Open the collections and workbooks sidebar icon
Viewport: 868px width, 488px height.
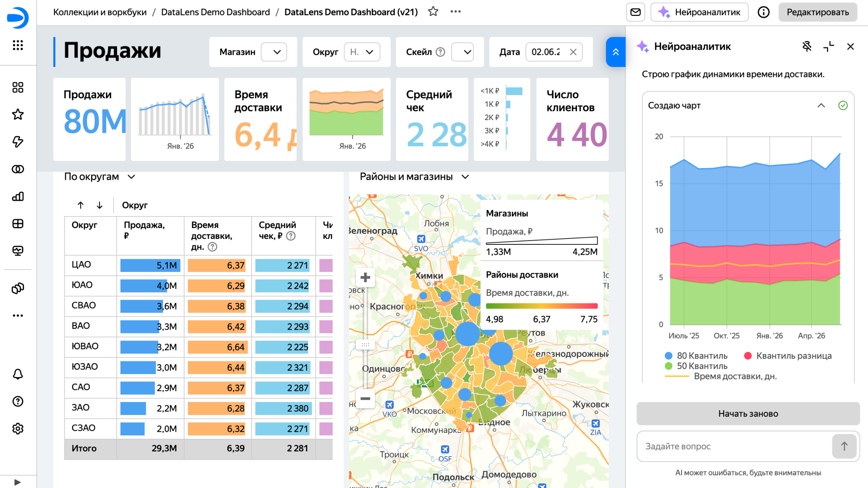coord(18,88)
